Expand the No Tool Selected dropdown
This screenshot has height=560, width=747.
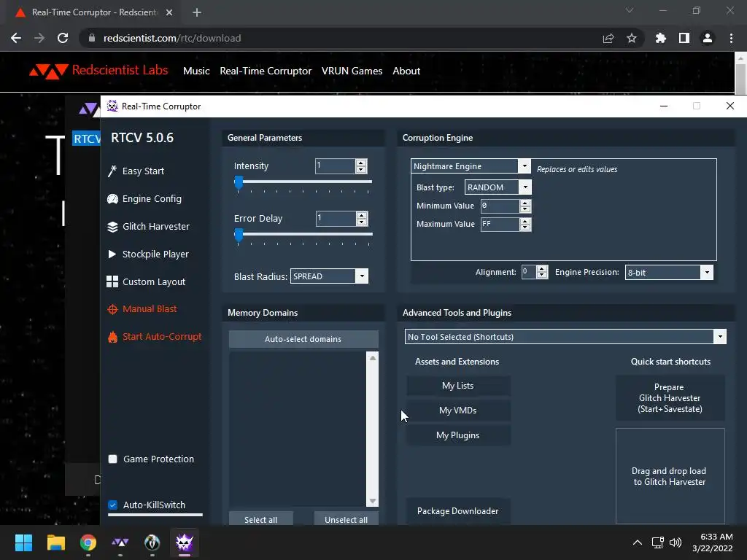click(720, 337)
